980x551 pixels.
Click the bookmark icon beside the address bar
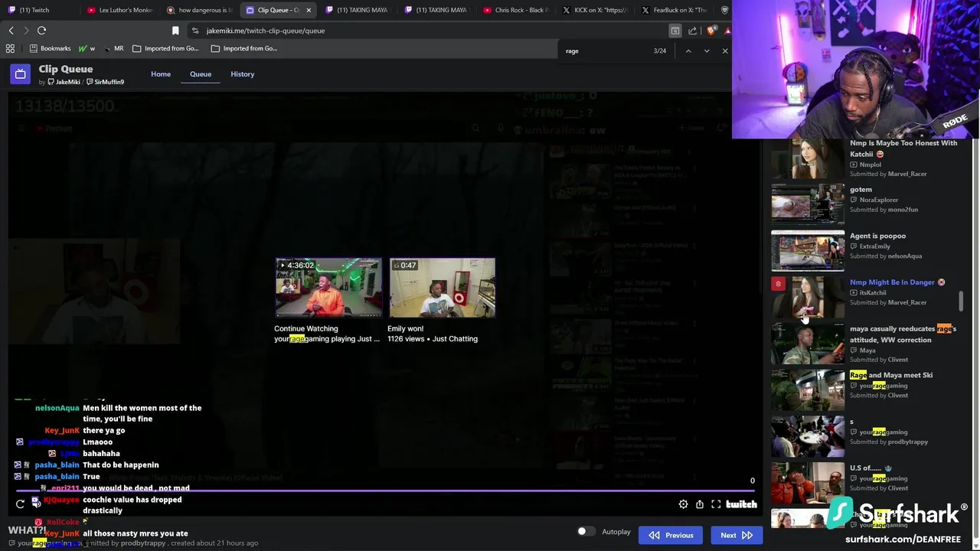(x=175, y=31)
